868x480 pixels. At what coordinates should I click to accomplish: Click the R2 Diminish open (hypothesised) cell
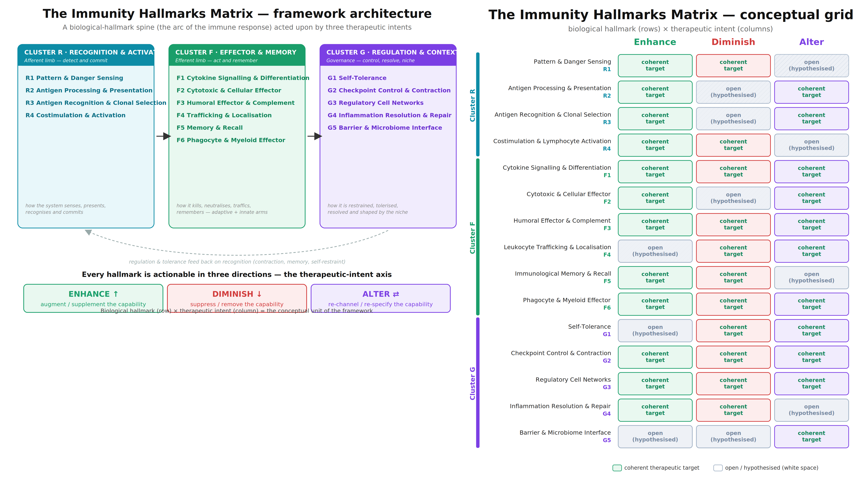click(733, 92)
